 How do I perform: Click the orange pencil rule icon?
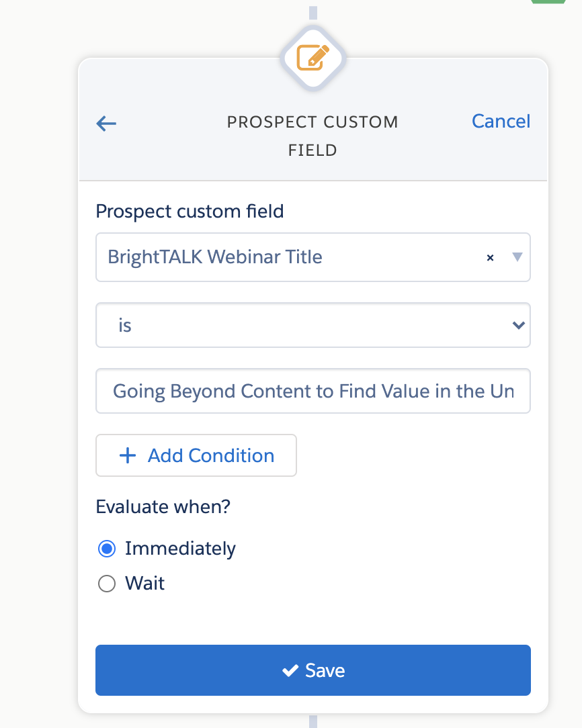click(x=313, y=58)
